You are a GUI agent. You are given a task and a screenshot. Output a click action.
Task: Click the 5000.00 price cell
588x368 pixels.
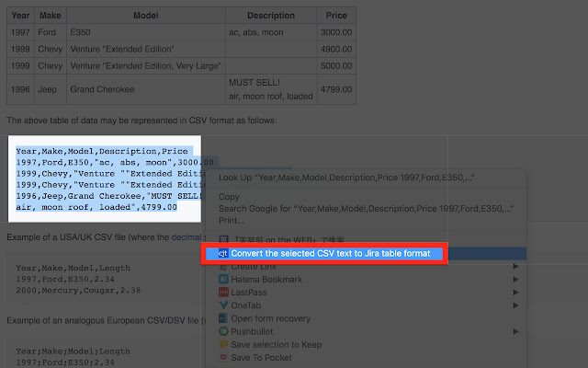tap(336, 65)
